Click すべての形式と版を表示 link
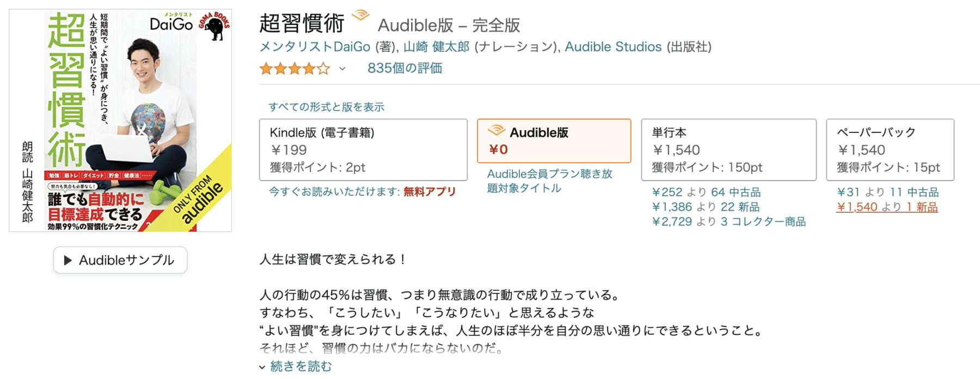Viewport: 980px width, 379px height. coord(327,107)
